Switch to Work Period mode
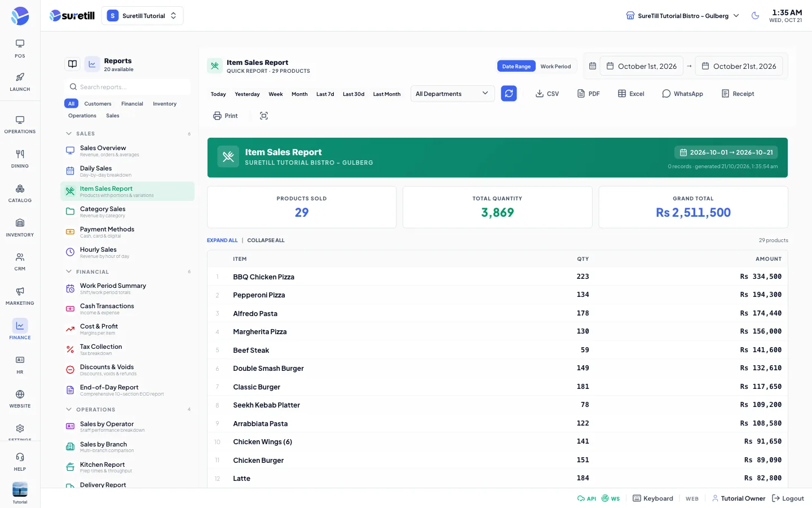The height and width of the screenshot is (508, 812). [555, 67]
